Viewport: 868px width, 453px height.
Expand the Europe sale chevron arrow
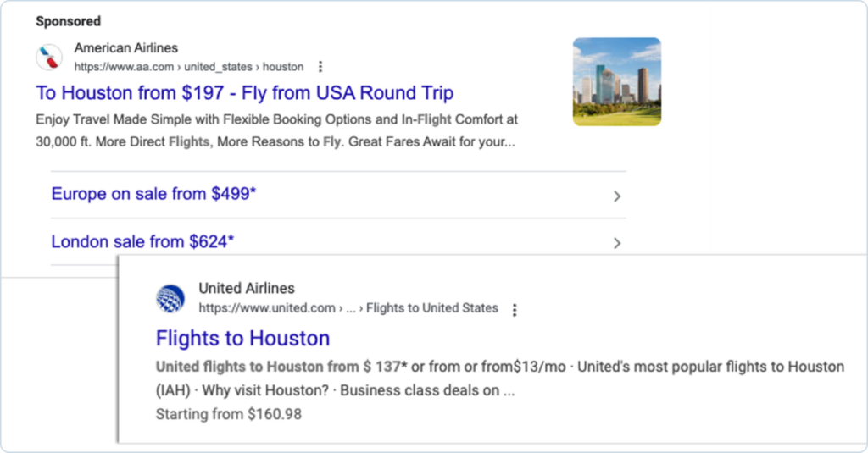point(617,196)
